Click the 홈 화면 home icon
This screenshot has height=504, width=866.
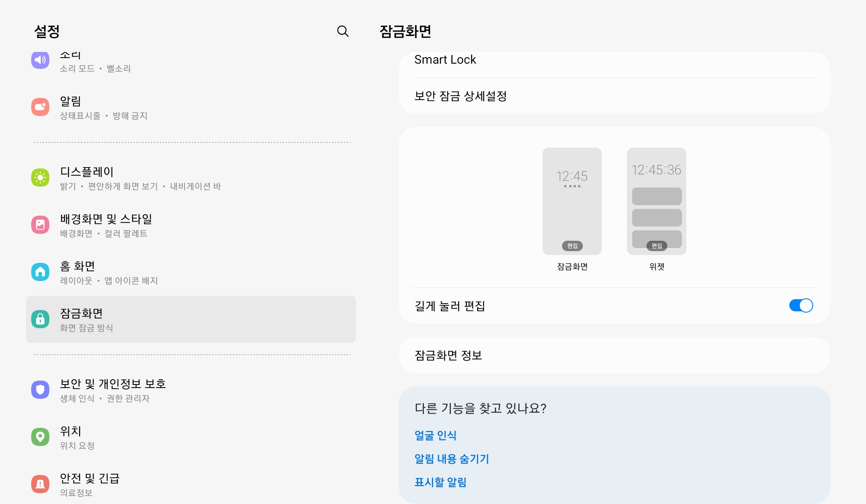click(40, 272)
